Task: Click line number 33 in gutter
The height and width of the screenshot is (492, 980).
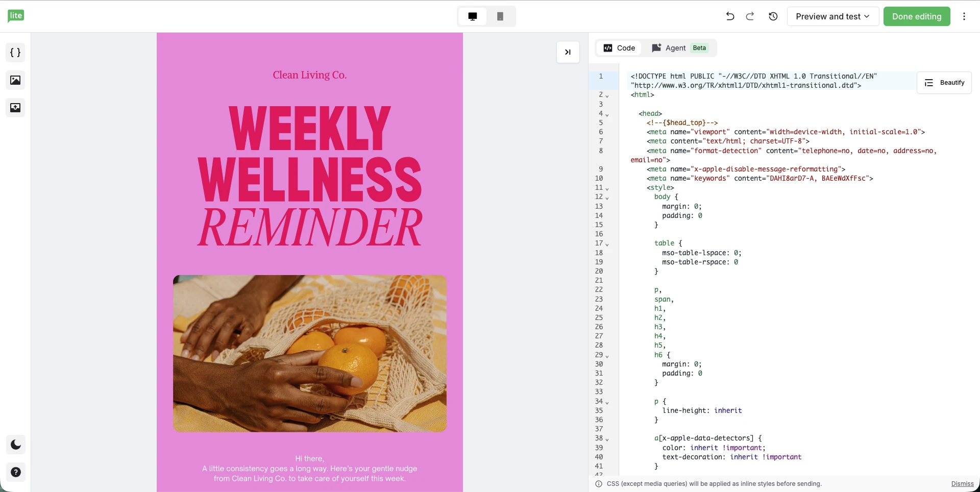Action: point(599,391)
